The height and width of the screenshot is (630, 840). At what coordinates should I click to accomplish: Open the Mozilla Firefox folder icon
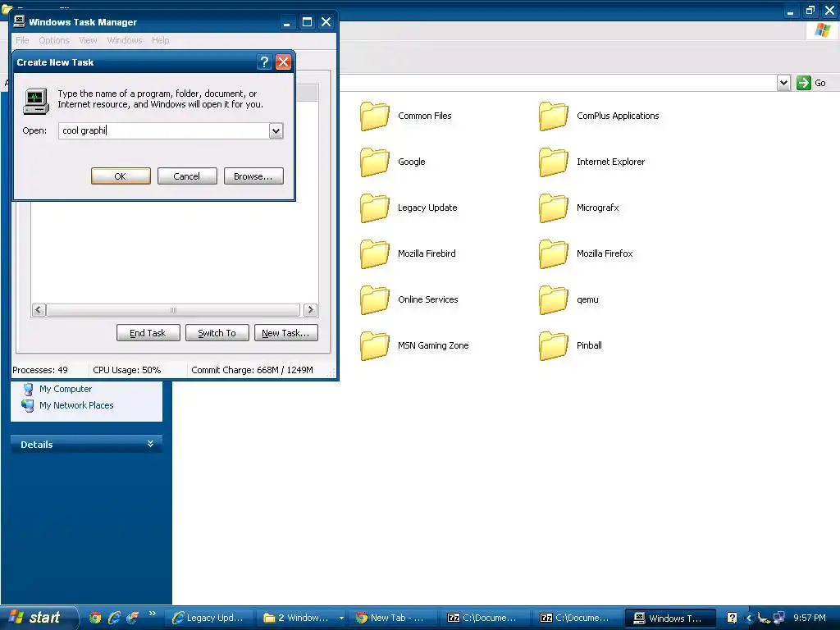tap(554, 254)
